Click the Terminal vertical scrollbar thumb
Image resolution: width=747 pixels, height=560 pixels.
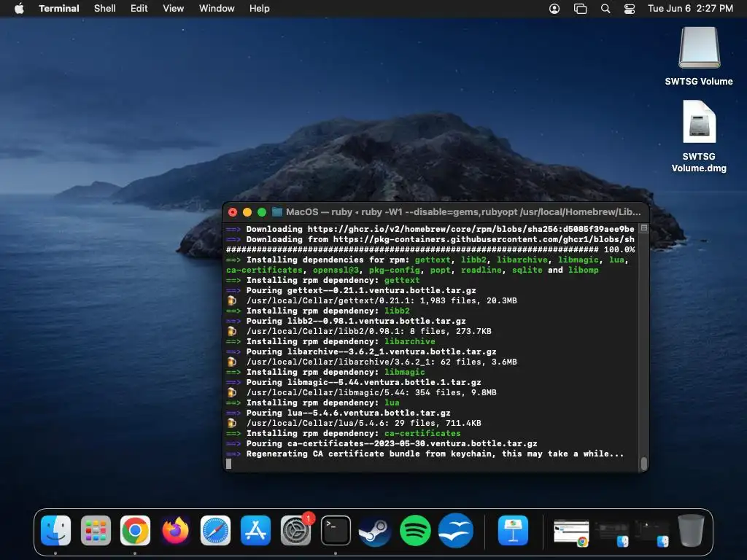pos(644,463)
